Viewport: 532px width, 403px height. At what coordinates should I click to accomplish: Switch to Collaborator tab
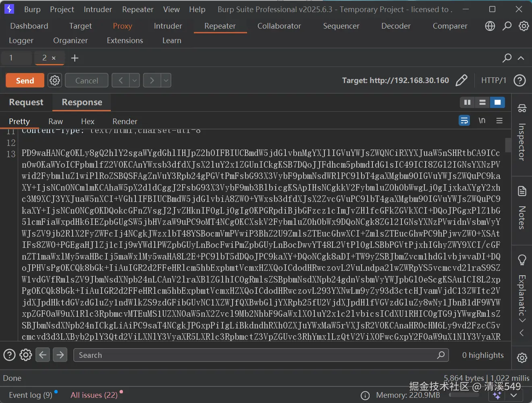pos(279,26)
